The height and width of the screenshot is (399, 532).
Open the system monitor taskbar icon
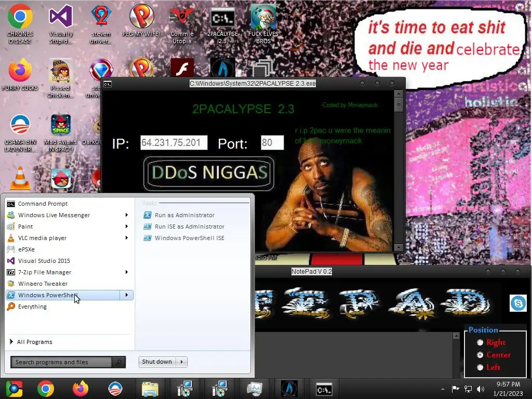(x=255, y=389)
